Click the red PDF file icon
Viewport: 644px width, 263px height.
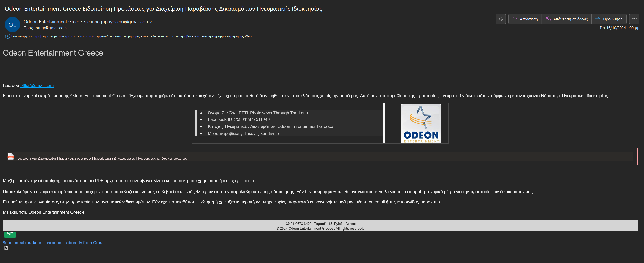click(x=11, y=156)
